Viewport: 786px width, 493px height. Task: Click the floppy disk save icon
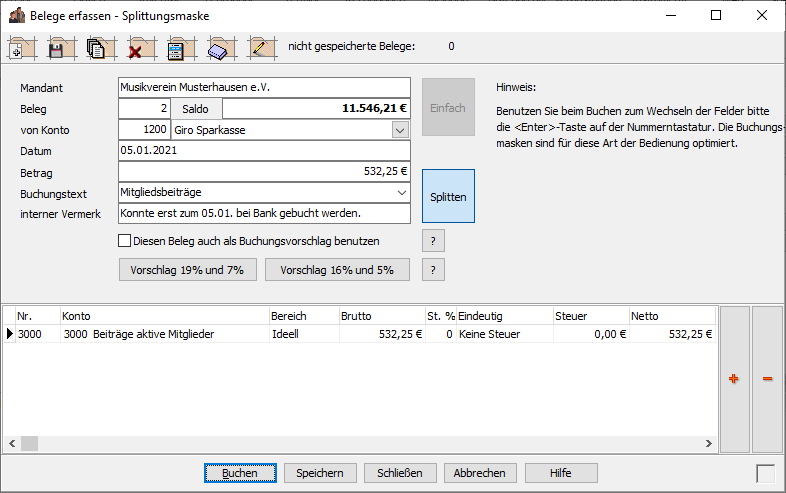point(58,47)
